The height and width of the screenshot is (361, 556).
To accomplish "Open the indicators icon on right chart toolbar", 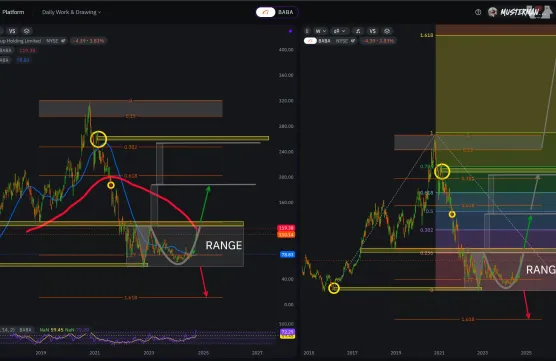I will pyautogui.click(x=358, y=31).
